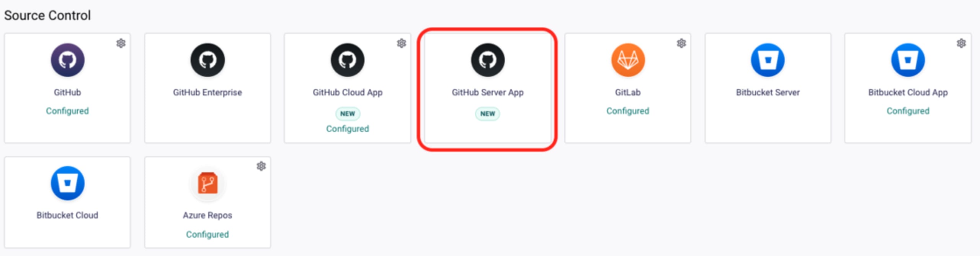The width and height of the screenshot is (980, 256).
Task: Click Configured status under Azure Repos
Action: (x=207, y=234)
